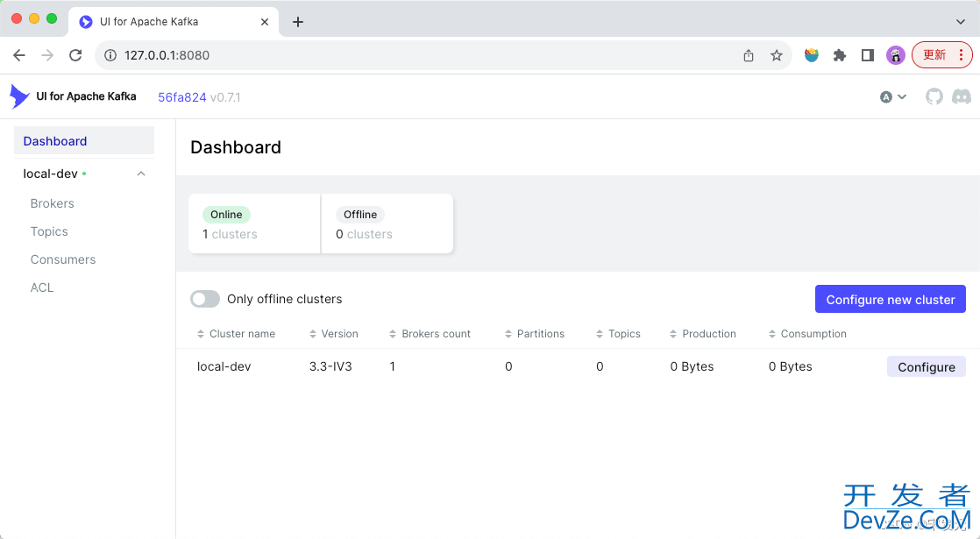Click Configure for local-dev cluster

pyautogui.click(x=927, y=366)
